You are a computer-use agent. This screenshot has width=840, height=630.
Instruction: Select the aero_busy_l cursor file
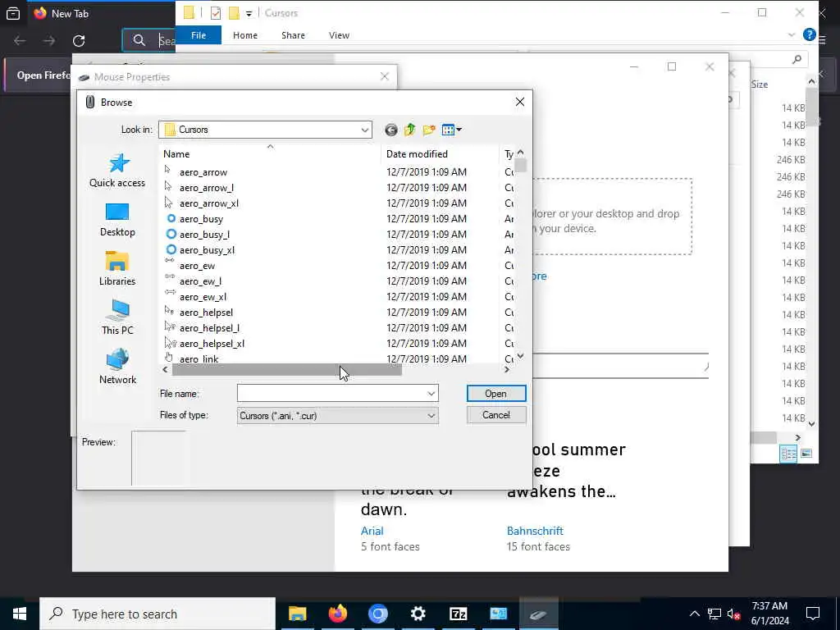coord(204,234)
